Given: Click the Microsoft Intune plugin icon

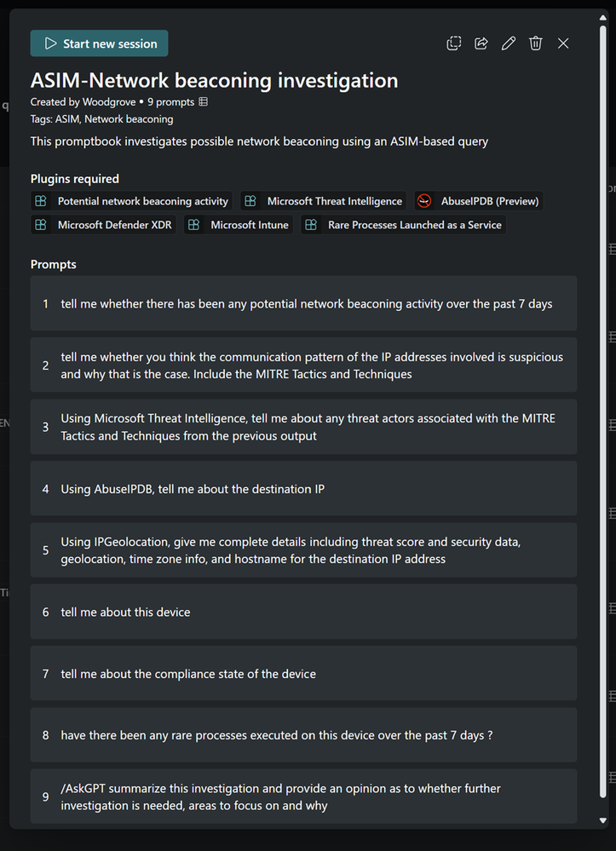Looking at the screenshot, I should (194, 225).
